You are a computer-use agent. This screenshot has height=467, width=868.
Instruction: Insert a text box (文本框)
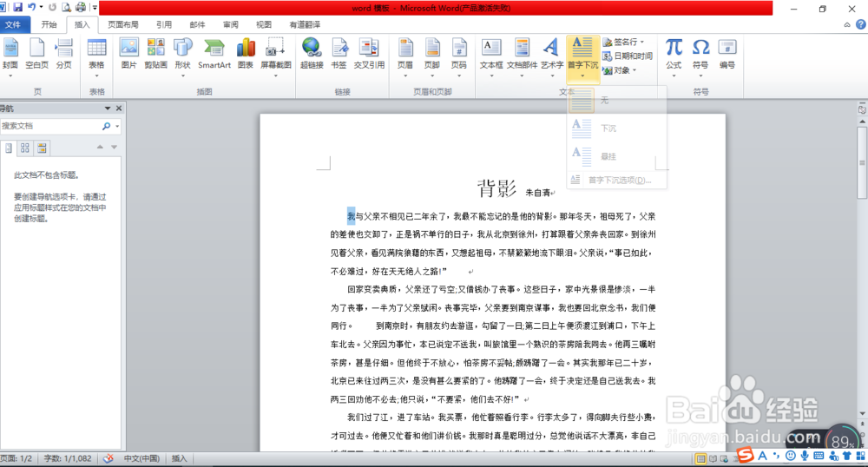point(491,56)
